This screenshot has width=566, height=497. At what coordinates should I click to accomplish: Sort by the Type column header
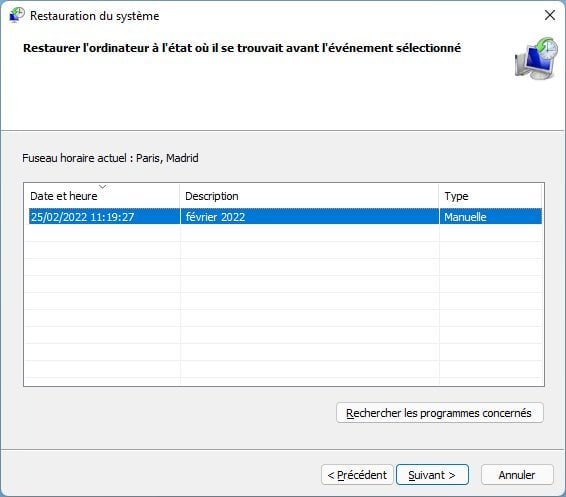tap(490, 196)
